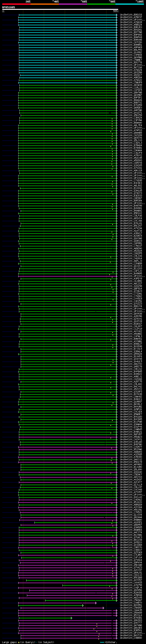Click the purple alignment bar for UniRef100_A5GW23
The image size is (146, 644).
68,437
